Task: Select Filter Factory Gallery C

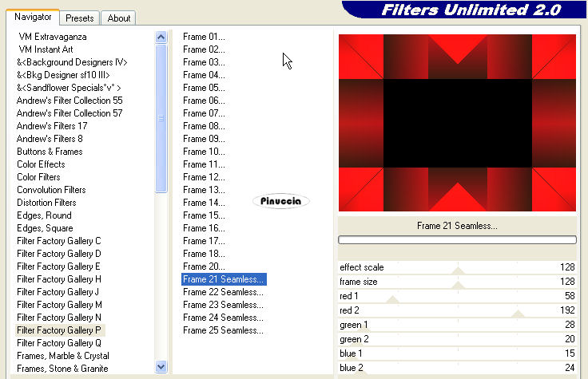Action: tap(59, 241)
